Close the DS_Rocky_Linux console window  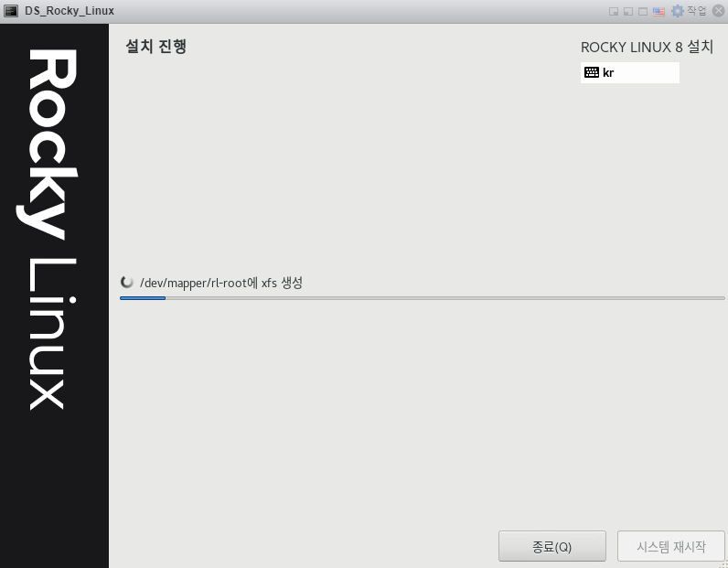tap(718, 11)
